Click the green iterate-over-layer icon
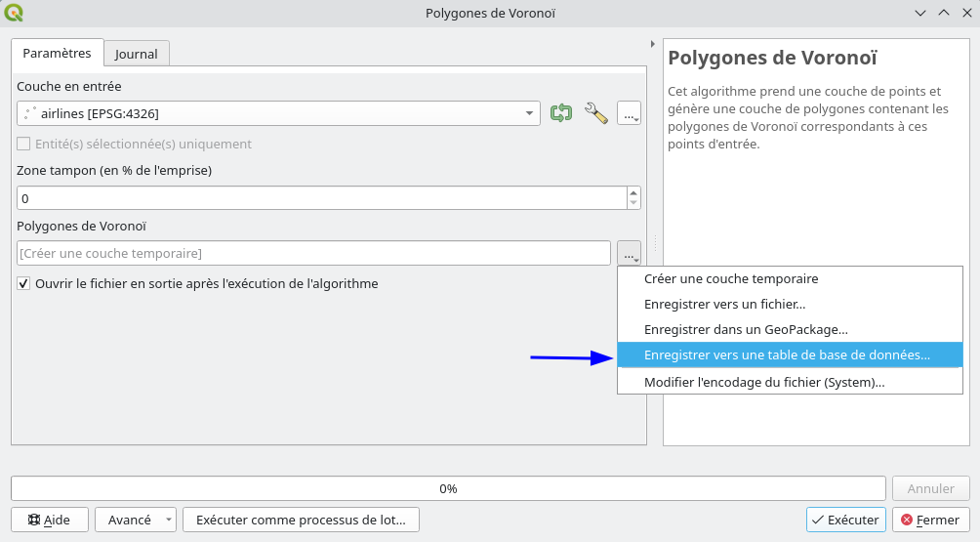 (x=561, y=113)
